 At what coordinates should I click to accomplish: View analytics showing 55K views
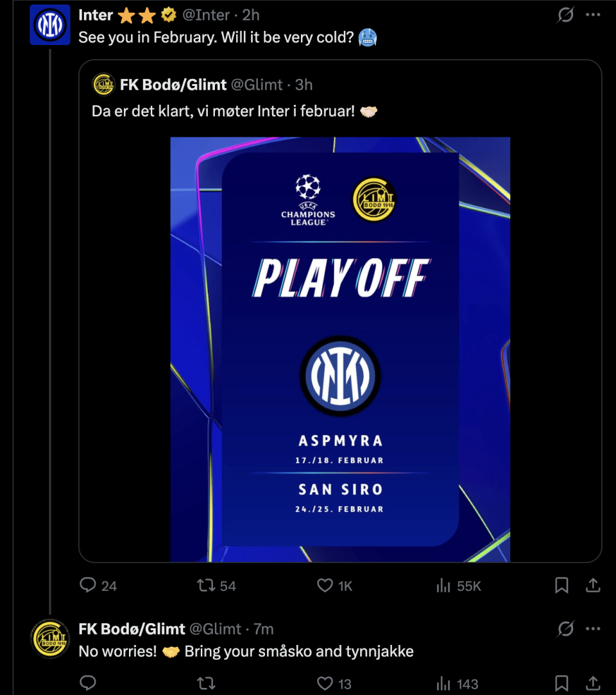[443, 585]
